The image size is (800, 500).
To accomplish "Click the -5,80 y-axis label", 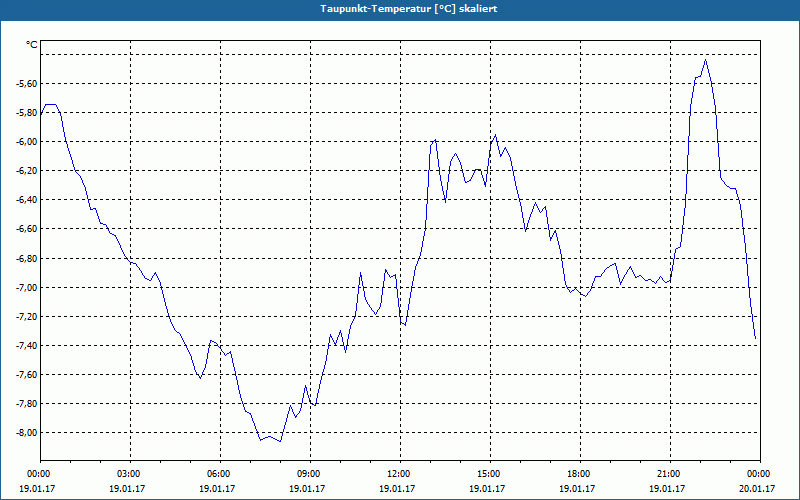I will click(28, 112).
